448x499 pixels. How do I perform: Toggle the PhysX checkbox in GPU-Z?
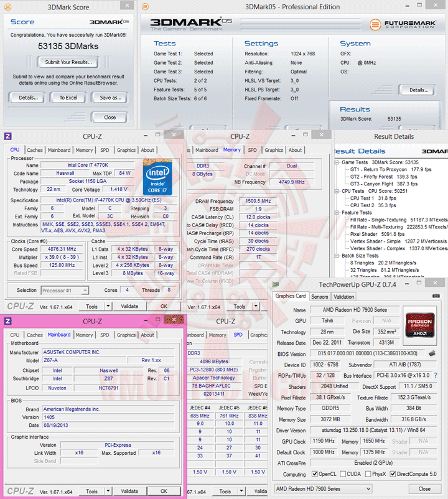pos(368,474)
